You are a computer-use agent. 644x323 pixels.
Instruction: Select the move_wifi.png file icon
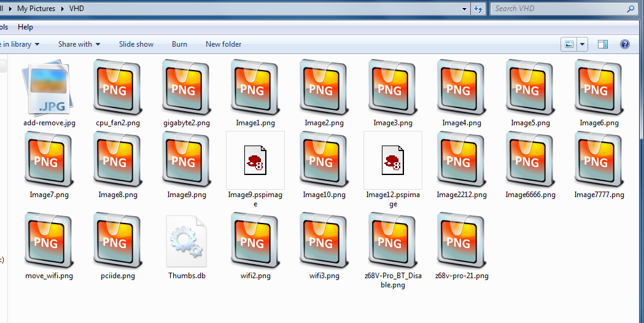[x=49, y=240]
